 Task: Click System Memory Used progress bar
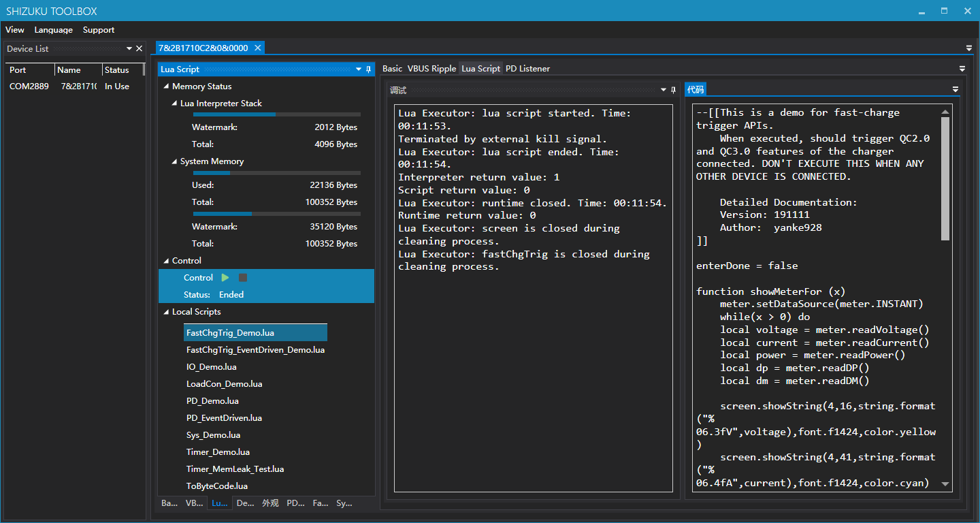pos(277,173)
